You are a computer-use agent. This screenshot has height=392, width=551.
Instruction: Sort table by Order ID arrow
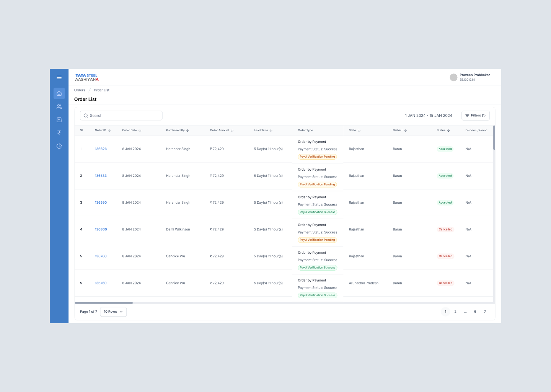(x=109, y=131)
